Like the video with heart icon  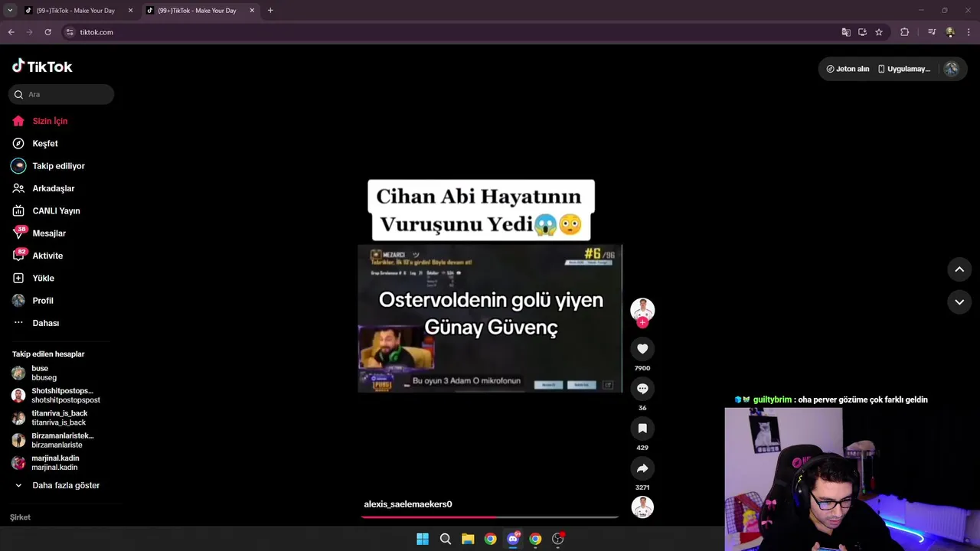tap(642, 349)
